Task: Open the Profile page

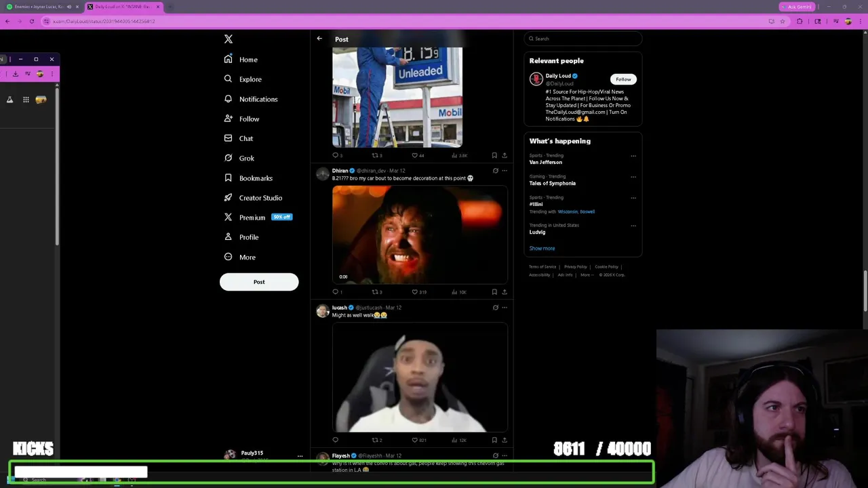Action: tap(241, 237)
